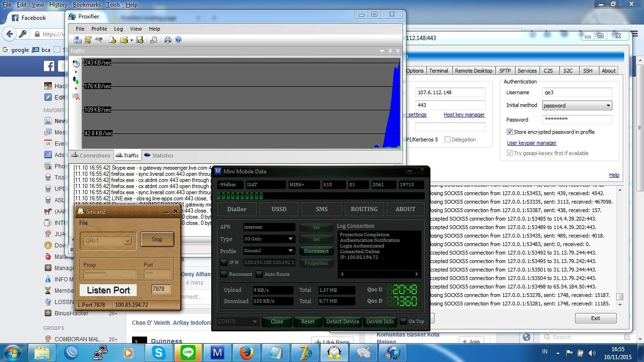Click the open profile folder icon in Proxifier
Image resolution: width=644 pixels, height=362 pixels.
pos(124,40)
